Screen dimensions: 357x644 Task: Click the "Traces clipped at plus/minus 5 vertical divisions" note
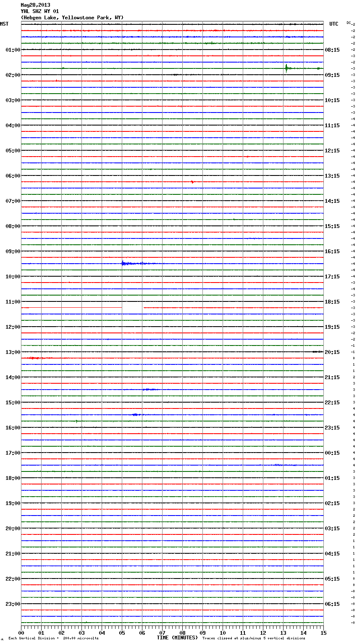254,638
